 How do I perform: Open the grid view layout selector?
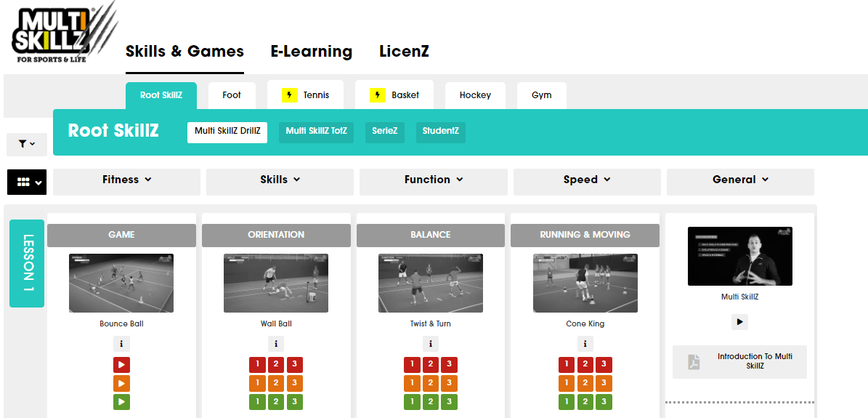click(x=27, y=182)
